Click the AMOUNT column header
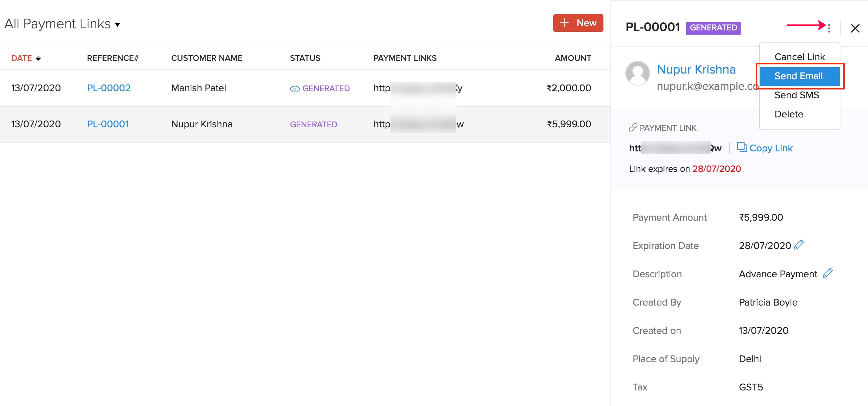Viewport: 868px width, 406px height. pyautogui.click(x=573, y=58)
